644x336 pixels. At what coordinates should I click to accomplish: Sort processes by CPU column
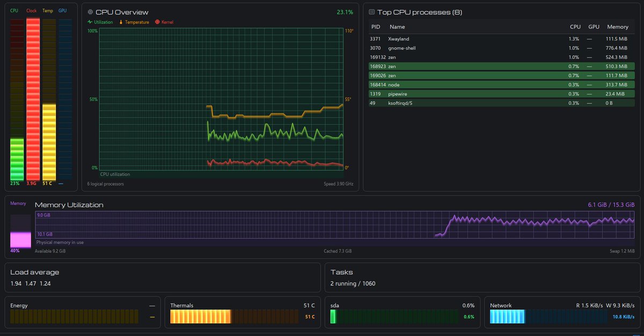click(575, 27)
